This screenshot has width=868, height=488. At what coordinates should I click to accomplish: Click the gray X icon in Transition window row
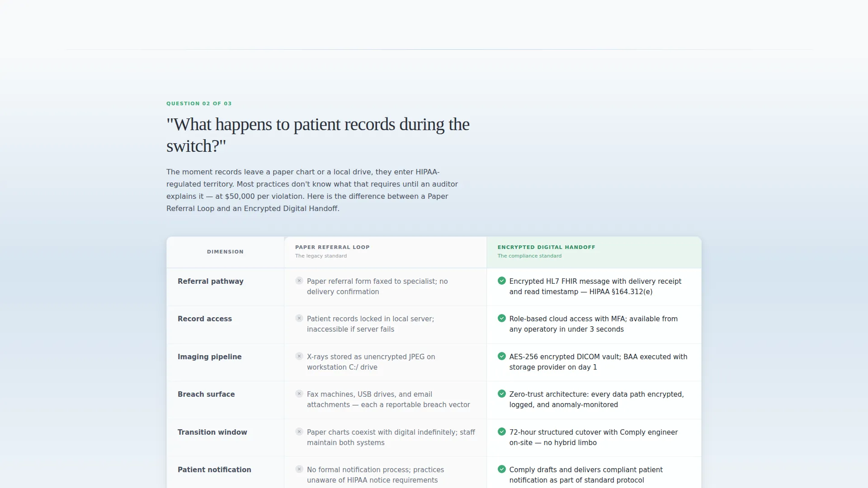pos(299,432)
